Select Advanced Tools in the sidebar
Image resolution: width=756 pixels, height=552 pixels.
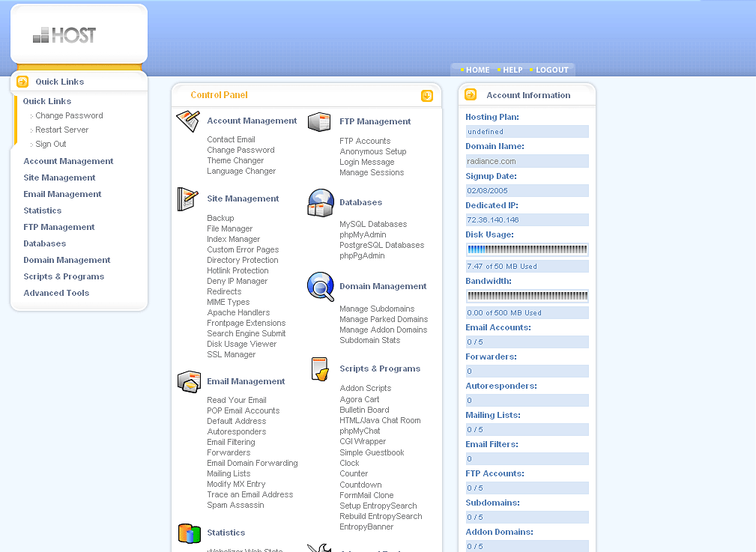coord(56,293)
